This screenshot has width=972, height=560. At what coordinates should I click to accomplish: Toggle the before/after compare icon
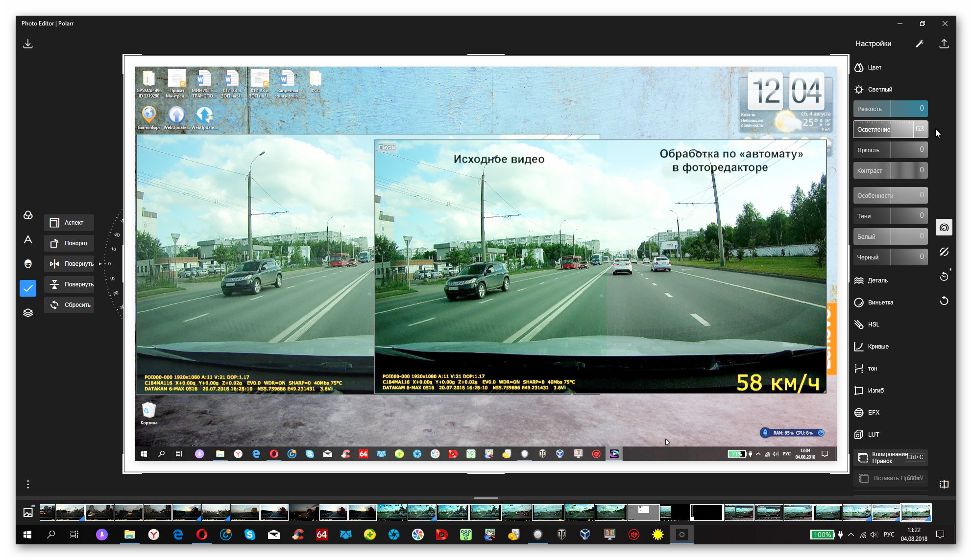pyautogui.click(x=944, y=484)
